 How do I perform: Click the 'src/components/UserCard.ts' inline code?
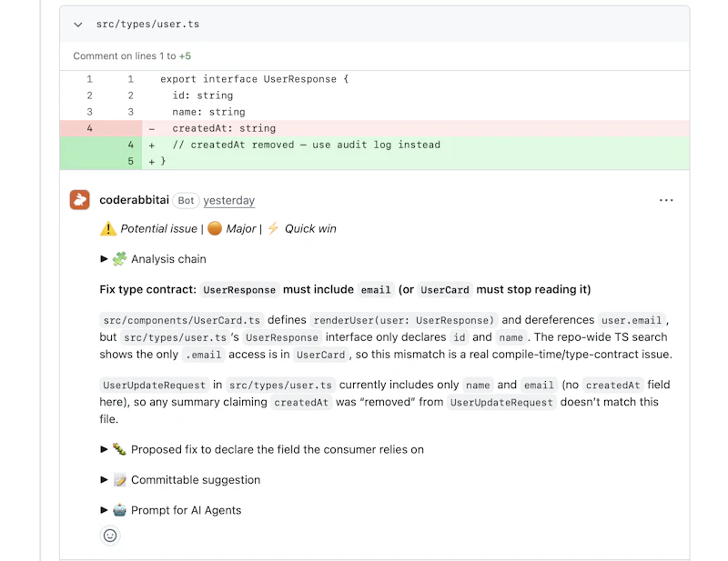[x=181, y=320]
